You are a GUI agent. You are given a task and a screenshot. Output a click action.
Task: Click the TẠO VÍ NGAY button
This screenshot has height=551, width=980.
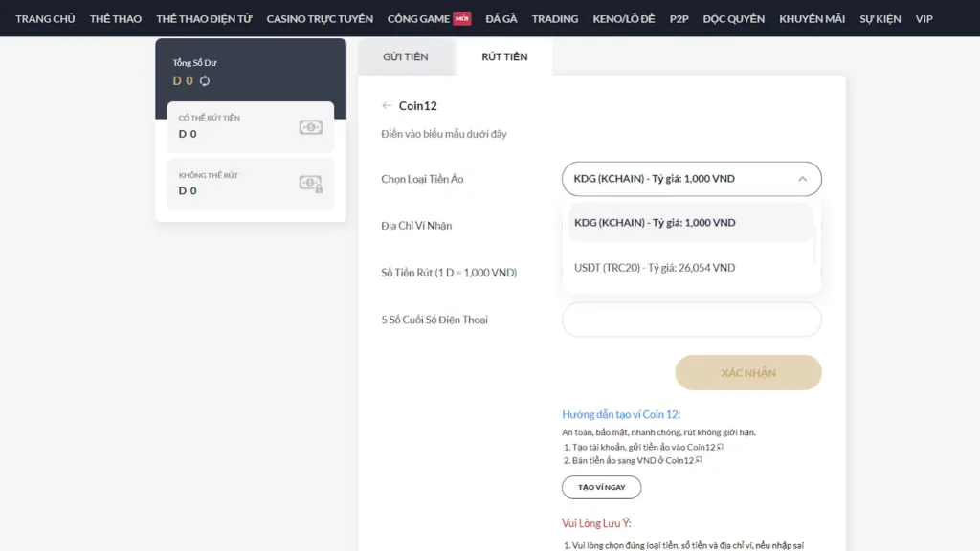click(601, 488)
